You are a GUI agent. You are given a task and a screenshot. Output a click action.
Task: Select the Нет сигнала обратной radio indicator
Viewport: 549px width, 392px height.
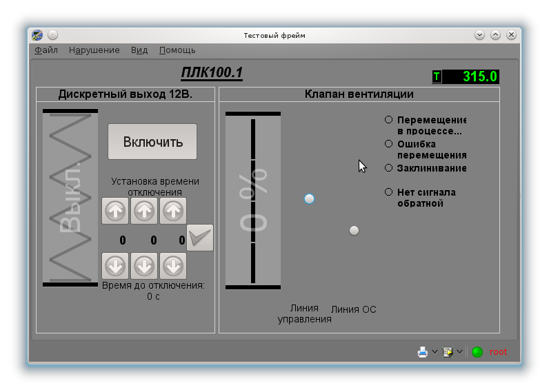389,192
